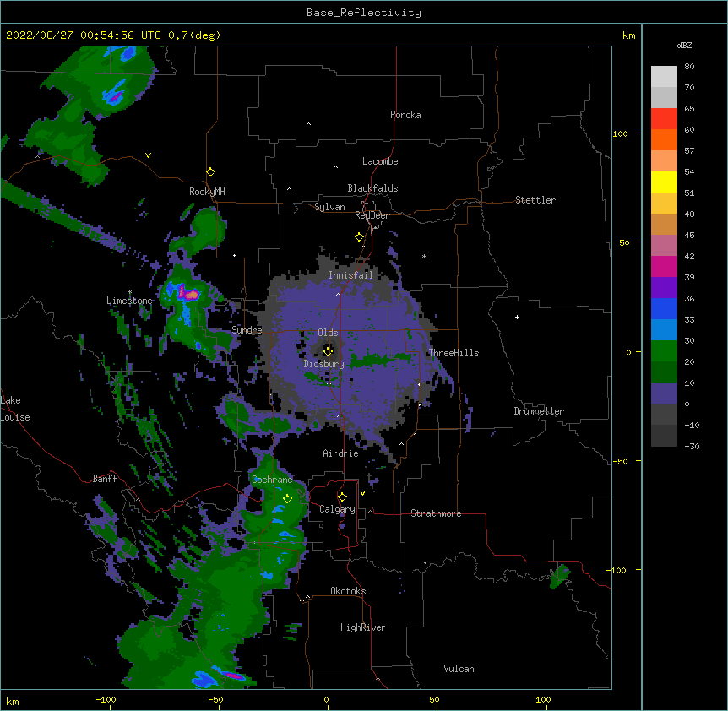The width and height of the screenshot is (728, 711).
Task: Click the 45 value on dBZ legend
Action: [689, 235]
